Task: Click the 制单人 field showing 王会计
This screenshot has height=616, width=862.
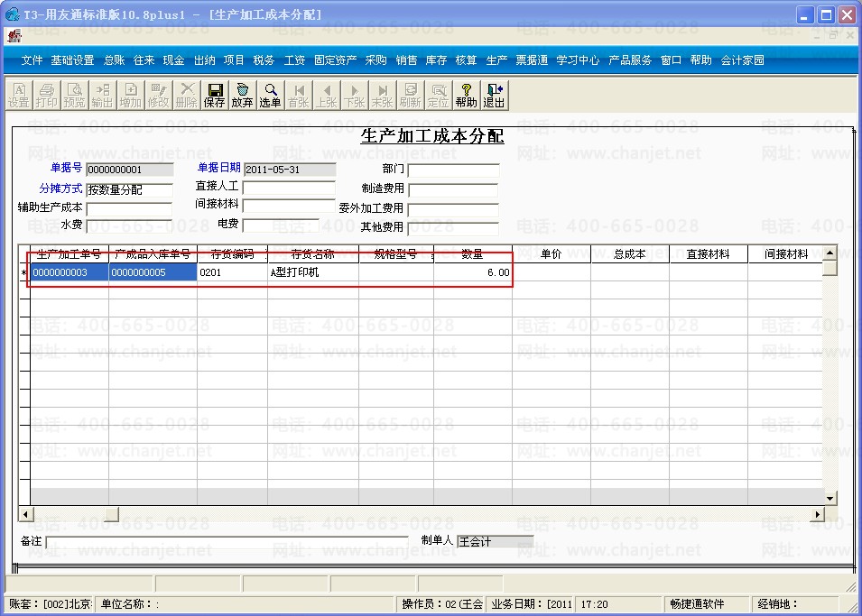Action: tap(496, 542)
